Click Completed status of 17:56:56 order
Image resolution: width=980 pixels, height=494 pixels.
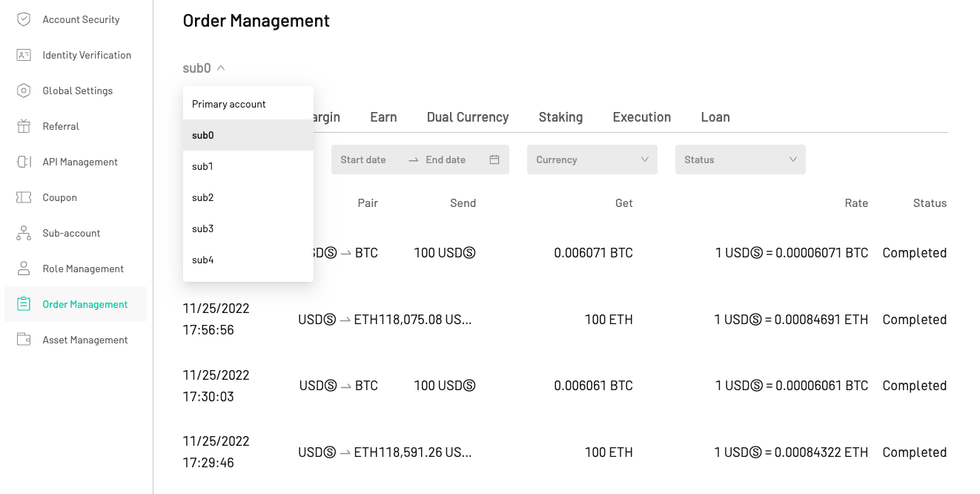point(914,320)
